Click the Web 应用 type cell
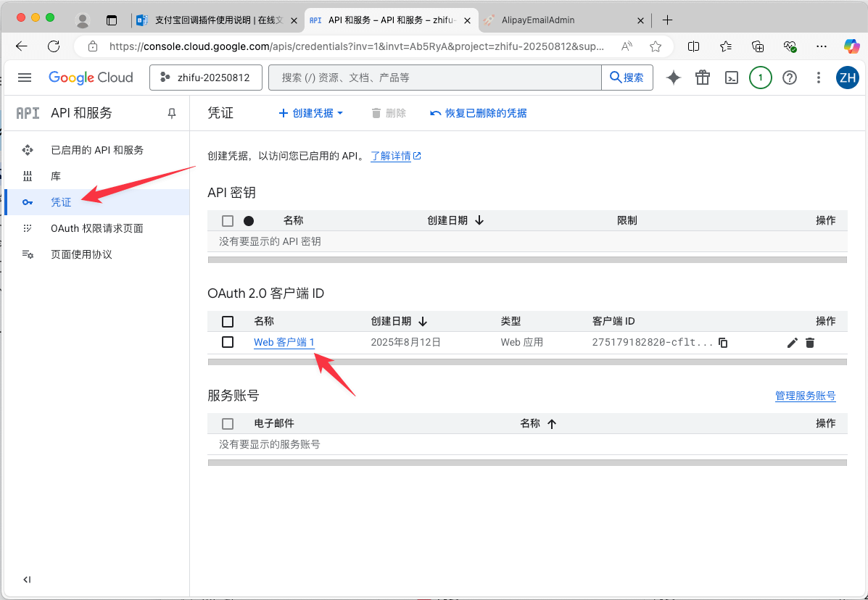This screenshot has height=600, width=868. tap(522, 342)
